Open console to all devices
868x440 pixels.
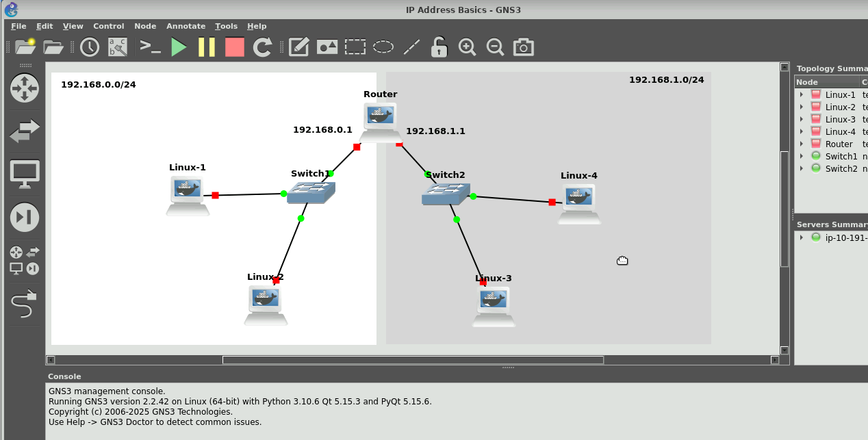[150, 47]
